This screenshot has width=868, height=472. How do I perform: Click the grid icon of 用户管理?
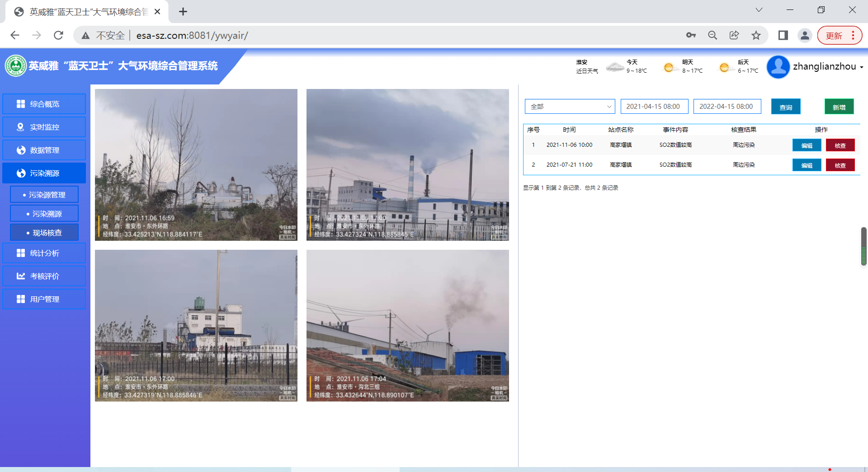(x=21, y=299)
